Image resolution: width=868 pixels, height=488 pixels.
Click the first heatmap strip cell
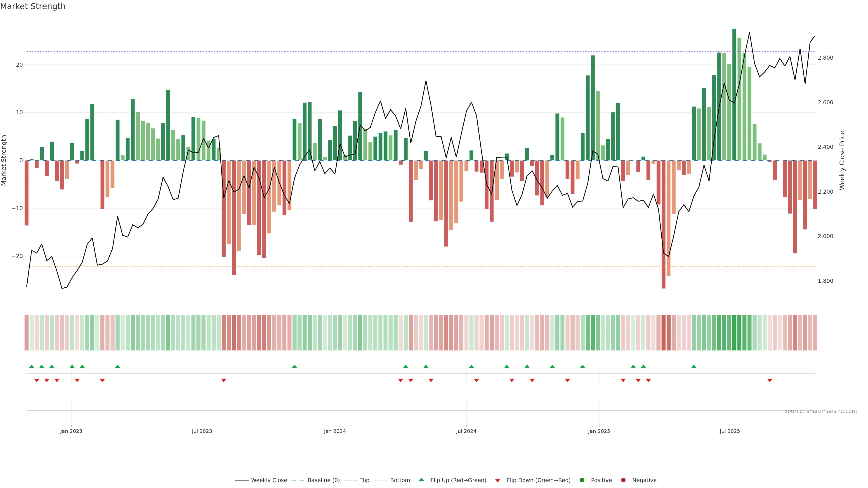click(27, 332)
